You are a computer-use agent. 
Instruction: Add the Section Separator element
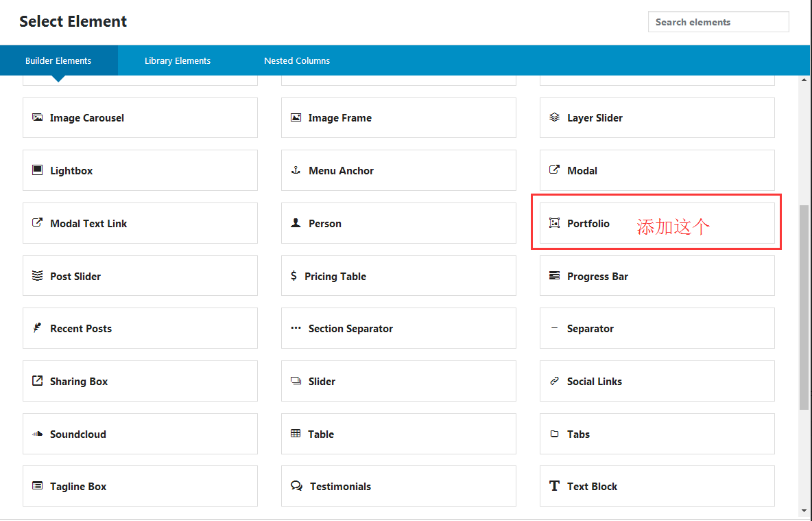tap(398, 328)
